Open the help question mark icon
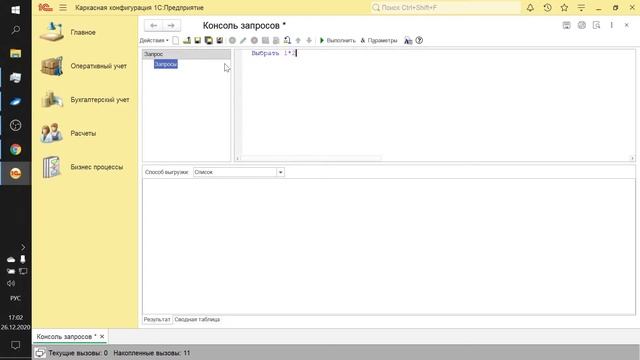The image size is (640, 360). pyautogui.click(x=419, y=40)
